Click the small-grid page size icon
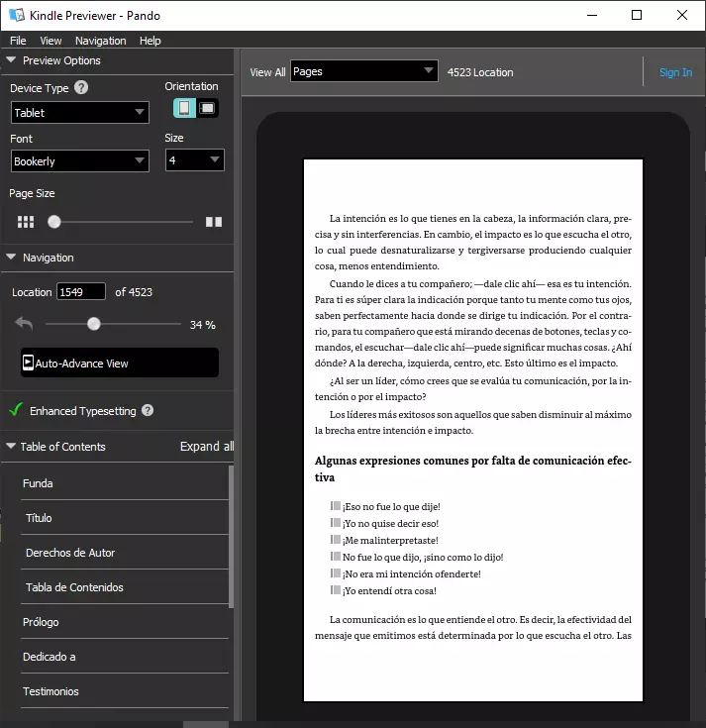The height and width of the screenshot is (728, 706). [x=26, y=222]
